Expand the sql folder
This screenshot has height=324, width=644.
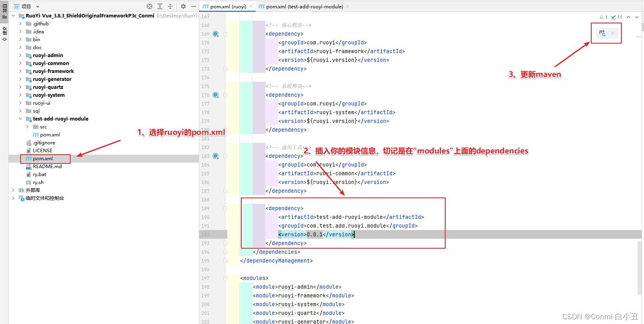20,111
